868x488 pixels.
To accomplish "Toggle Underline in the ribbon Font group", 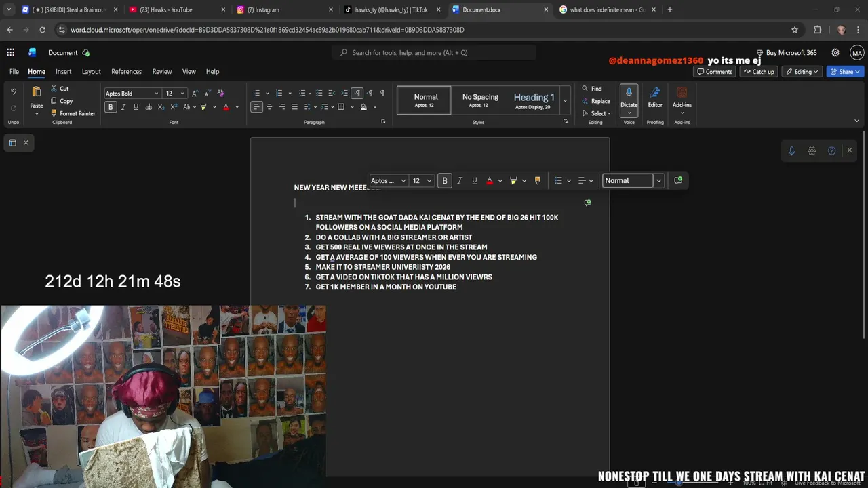I will (x=136, y=107).
